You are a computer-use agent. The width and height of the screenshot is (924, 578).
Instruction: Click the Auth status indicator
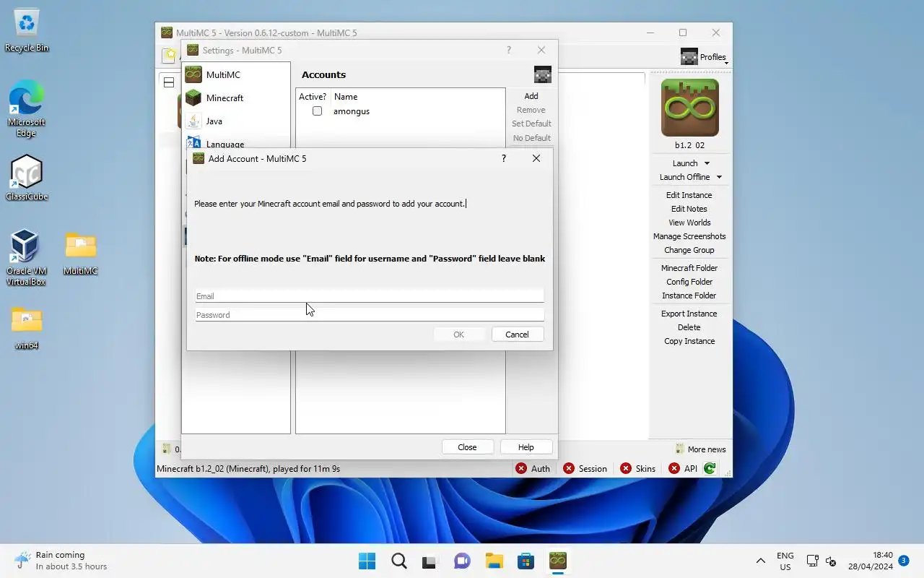(x=533, y=468)
